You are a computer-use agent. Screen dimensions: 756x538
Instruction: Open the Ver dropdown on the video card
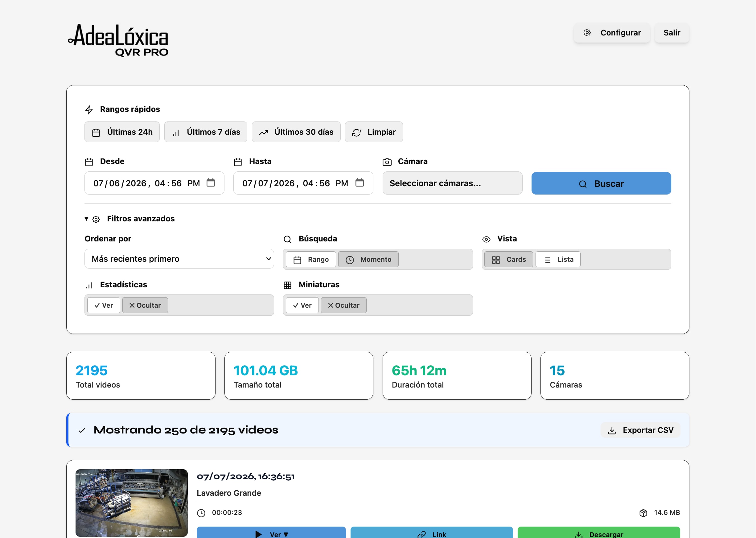[271, 532]
